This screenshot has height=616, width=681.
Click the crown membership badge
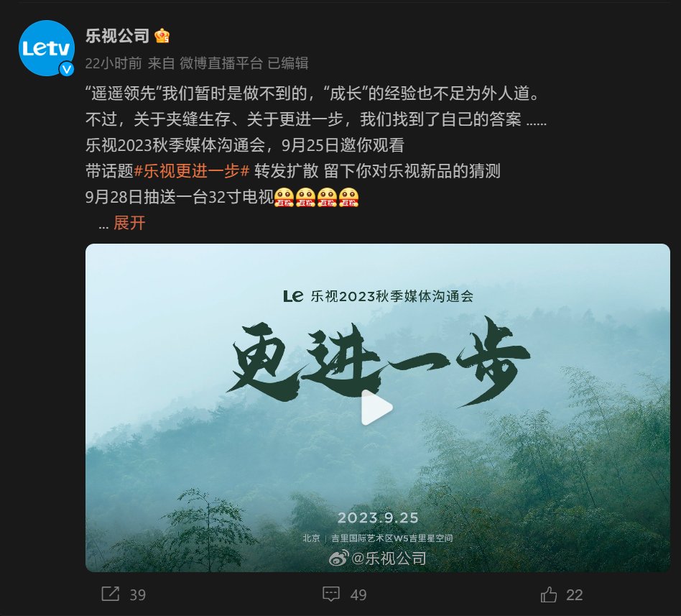[162, 36]
